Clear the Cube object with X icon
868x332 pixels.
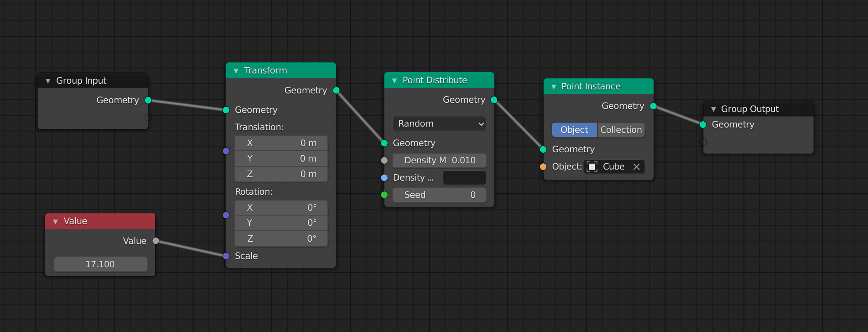point(637,166)
